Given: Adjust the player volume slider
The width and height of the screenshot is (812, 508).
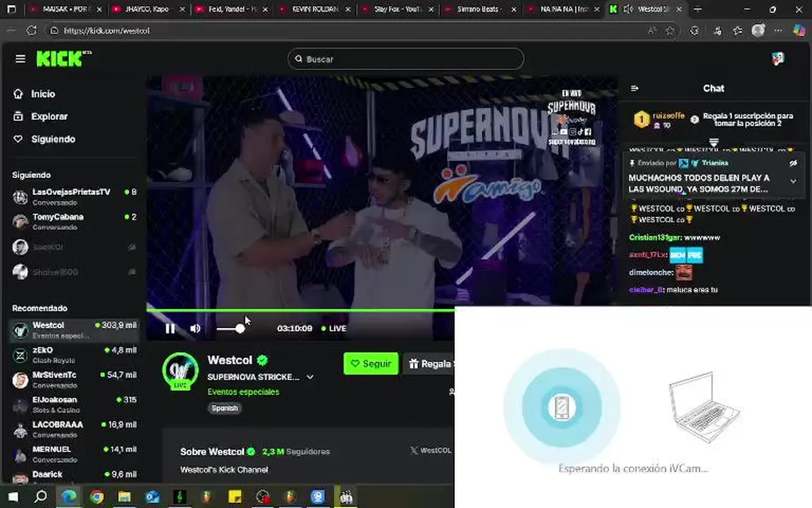Looking at the screenshot, I should click(230, 329).
